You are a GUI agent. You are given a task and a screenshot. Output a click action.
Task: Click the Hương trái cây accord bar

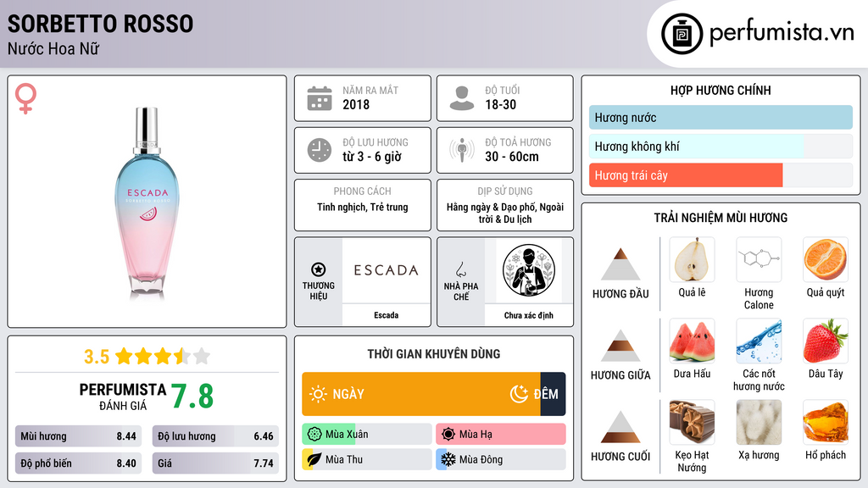[x=721, y=175]
